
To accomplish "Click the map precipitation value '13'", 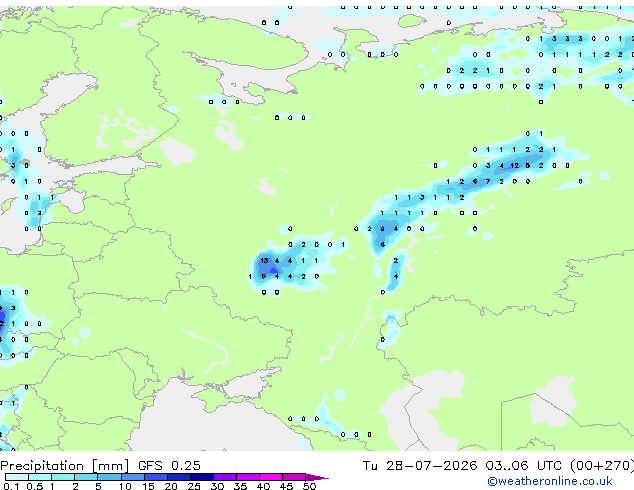I will [x=264, y=261].
